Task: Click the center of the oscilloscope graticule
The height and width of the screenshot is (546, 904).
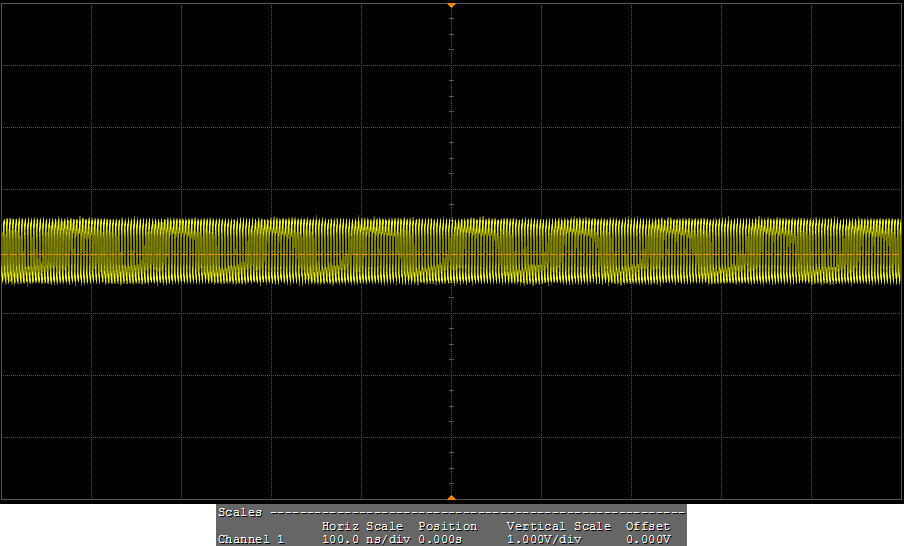Action: point(451,251)
